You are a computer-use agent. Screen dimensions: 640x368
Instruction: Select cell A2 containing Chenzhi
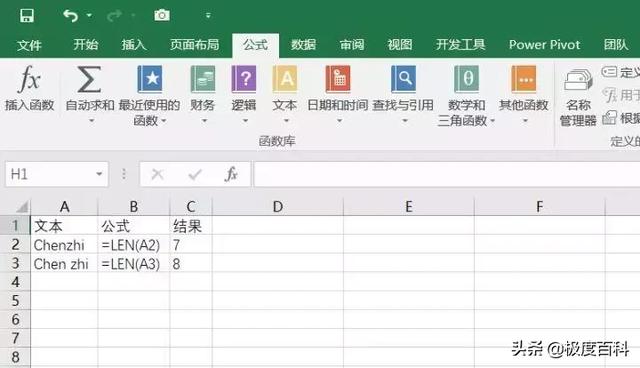coord(64,244)
